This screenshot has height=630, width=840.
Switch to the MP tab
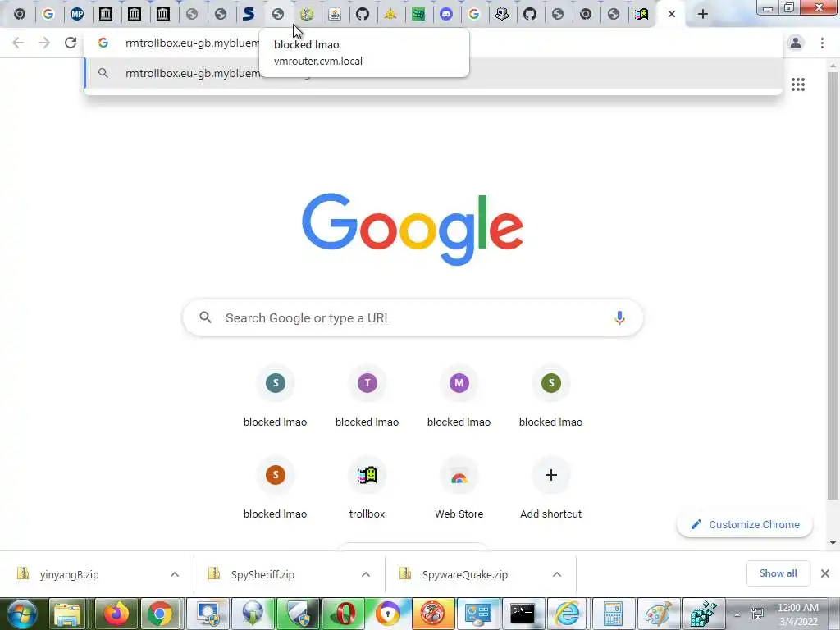[x=77, y=15]
